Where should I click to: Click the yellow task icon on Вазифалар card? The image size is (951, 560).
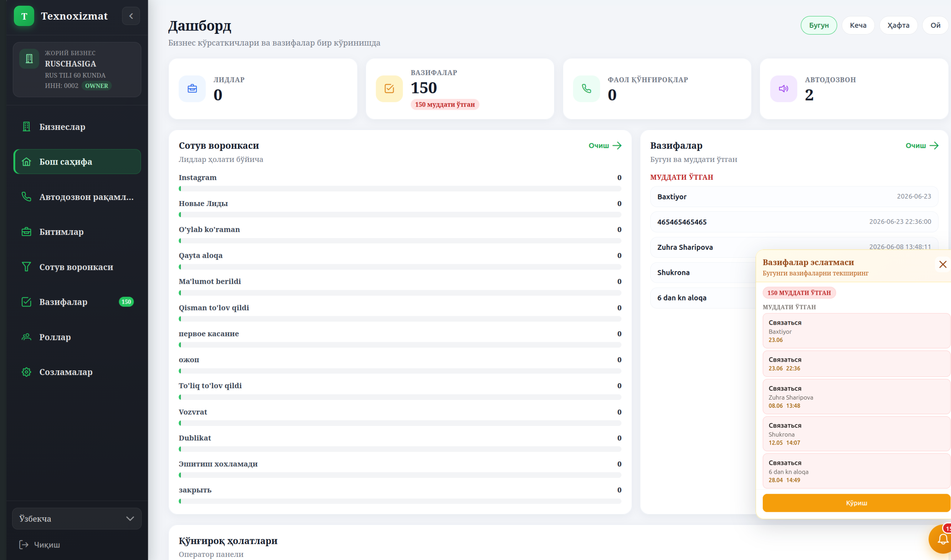389,89
